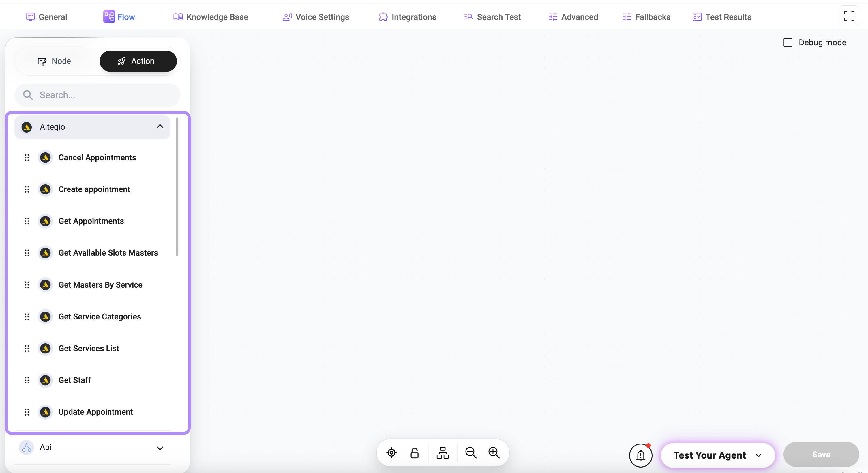Click the Search actions input field

click(x=98, y=95)
